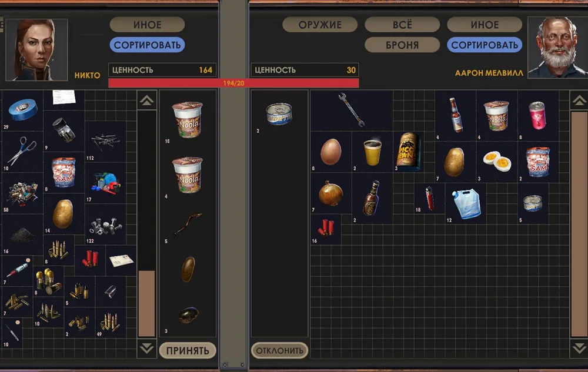
Task: Select the yellow coffee cup item
Action: click(x=372, y=152)
